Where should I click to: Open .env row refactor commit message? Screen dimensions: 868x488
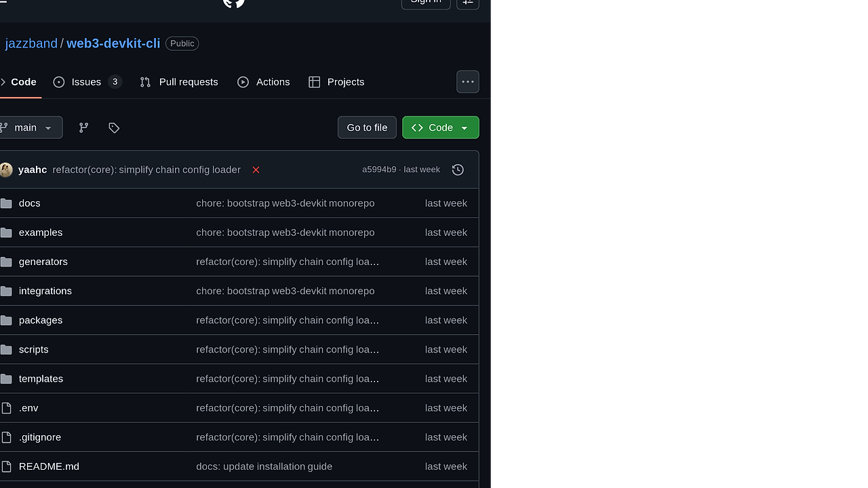tap(288, 408)
